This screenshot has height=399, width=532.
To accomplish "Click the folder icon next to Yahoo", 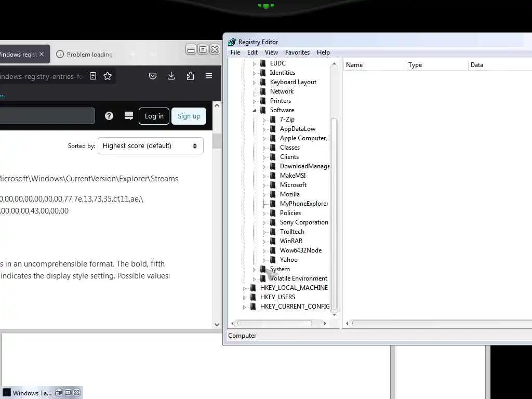I will pos(273,260).
